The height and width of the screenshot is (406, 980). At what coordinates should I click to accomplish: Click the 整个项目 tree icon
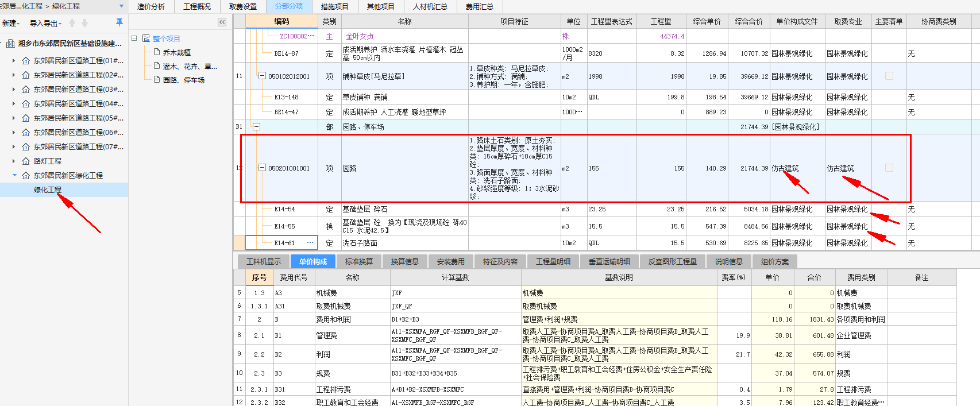point(146,38)
